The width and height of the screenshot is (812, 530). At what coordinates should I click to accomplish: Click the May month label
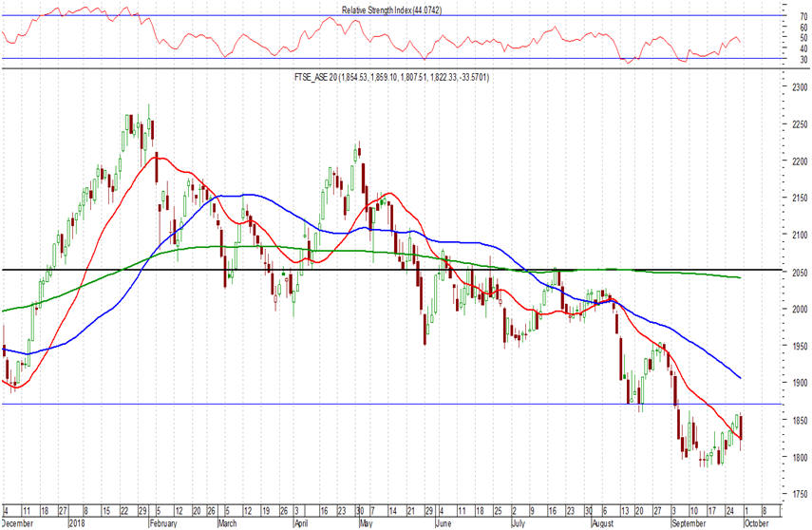pos(366,523)
